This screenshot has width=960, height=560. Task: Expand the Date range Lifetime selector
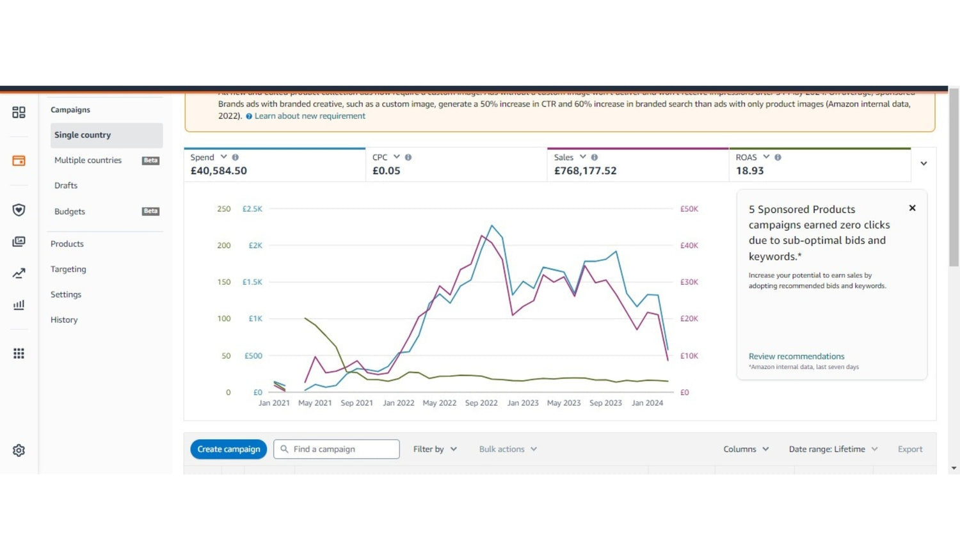[x=833, y=449]
